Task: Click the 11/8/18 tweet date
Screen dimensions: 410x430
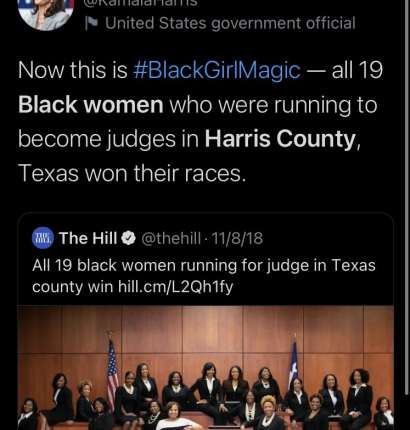Action: [237, 238]
